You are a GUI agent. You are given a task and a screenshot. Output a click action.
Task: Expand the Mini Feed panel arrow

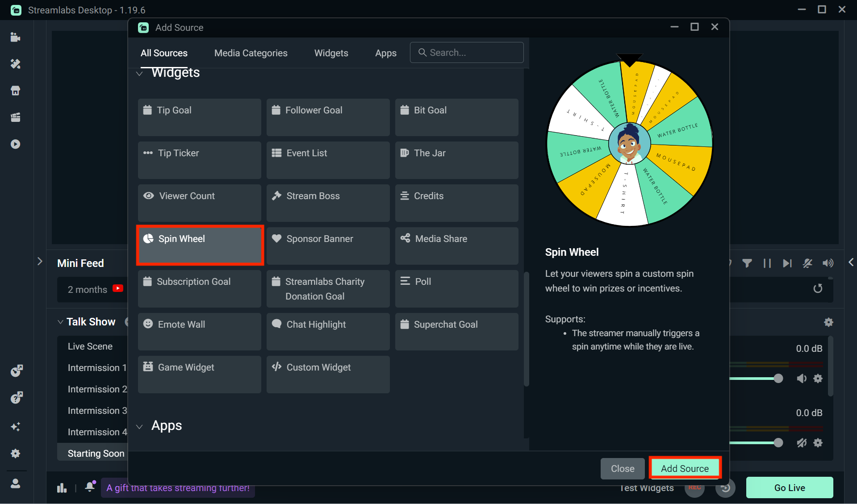(40, 261)
